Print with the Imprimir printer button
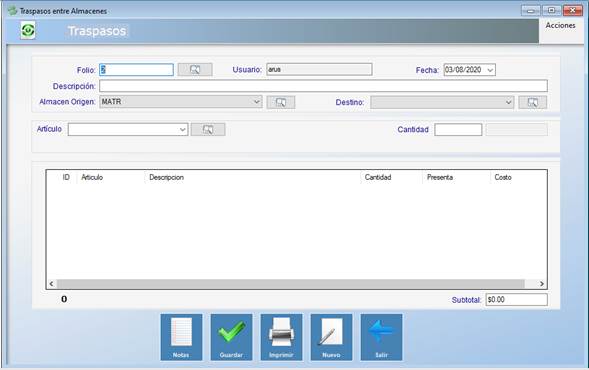 pos(281,337)
